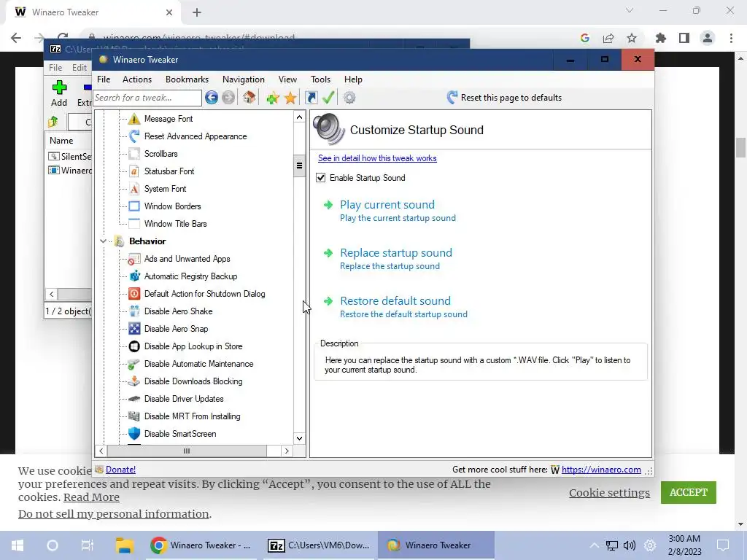Click See in detail how this tweak works link
This screenshot has width=747, height=560.
coord(377,158)
